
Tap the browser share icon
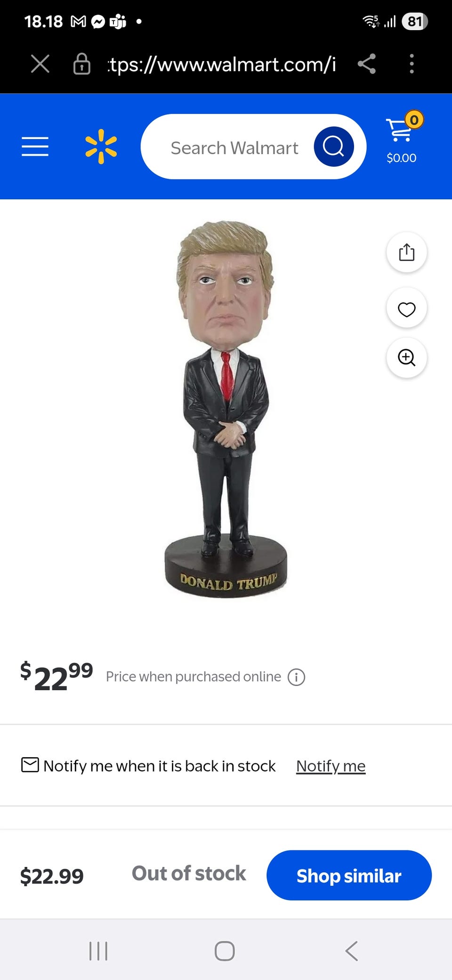pyautogui.click(x=366, y=64)
